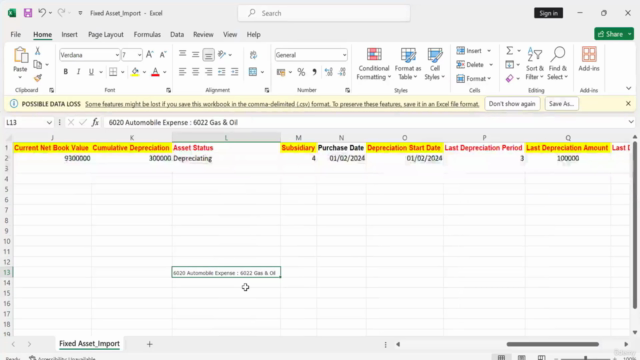
Task: Open the number format General dropdown
Action: pyautogui.click(x=344, y=55)
